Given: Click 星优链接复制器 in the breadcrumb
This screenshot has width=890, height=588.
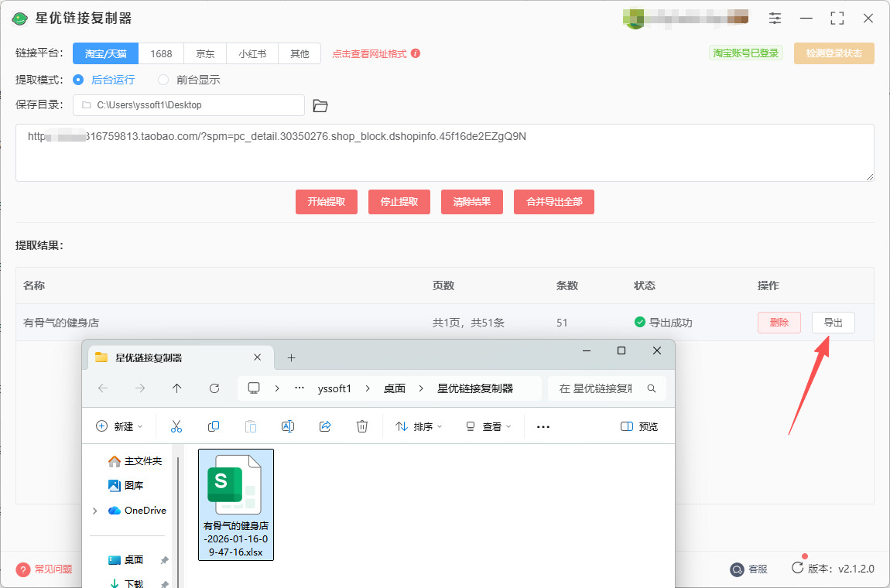Looking at the screenshot, I should [x=475, y=388].
